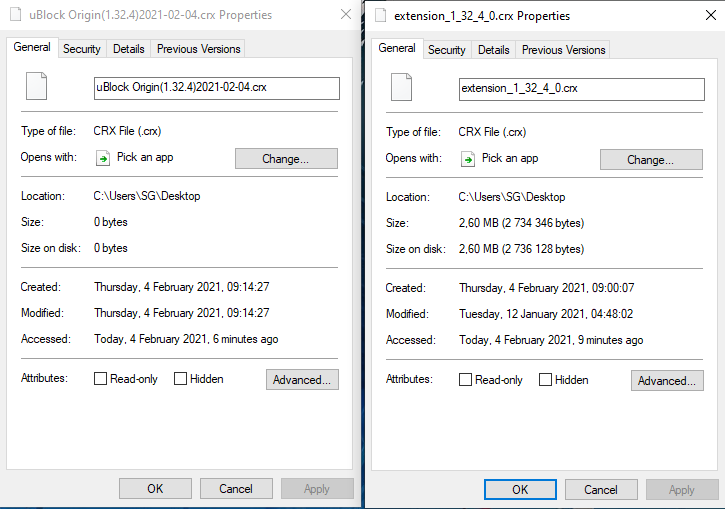Screen dimensions: 725x509
Task: Close the uBlock Origin Properties window
Action: 345,14
